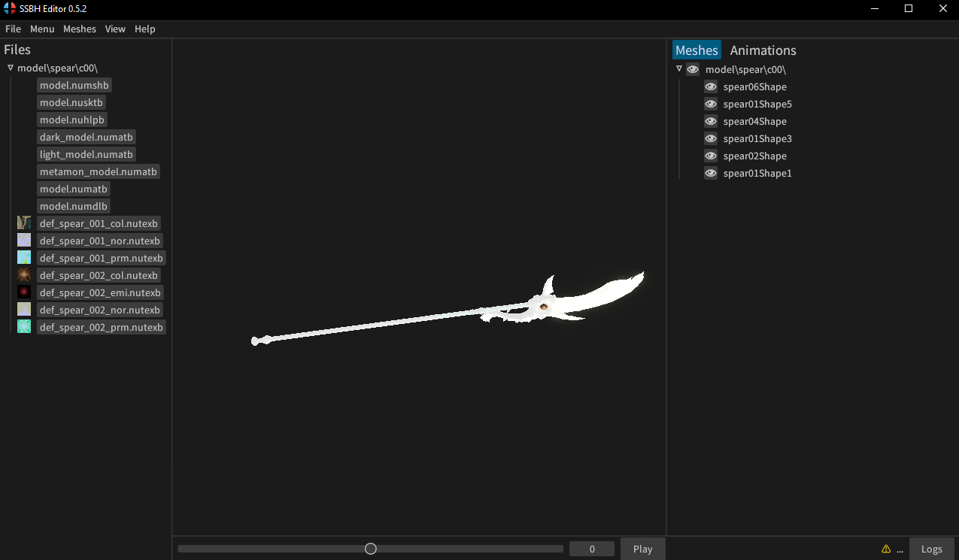
Task: Select spear02Shape mesh name
Action: [x=754, y=156]
